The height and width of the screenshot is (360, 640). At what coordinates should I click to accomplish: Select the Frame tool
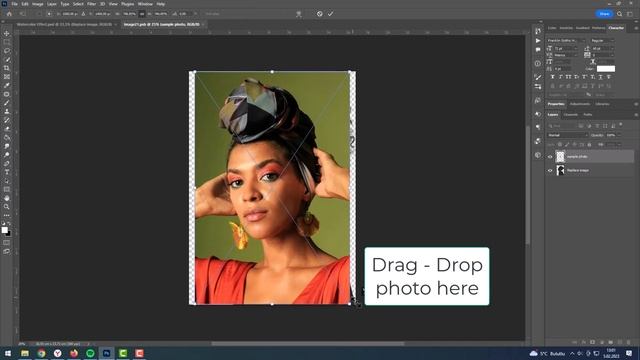[7, 76]
